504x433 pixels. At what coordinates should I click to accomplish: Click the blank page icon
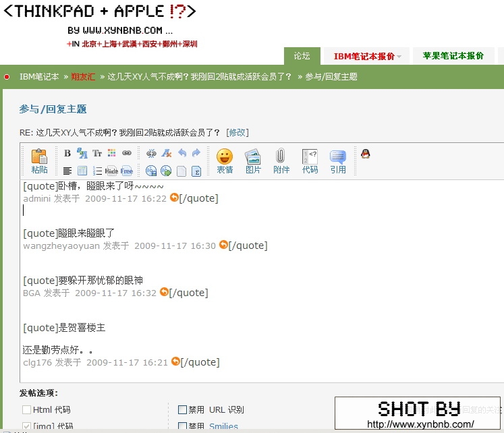[x=181, y=171]
